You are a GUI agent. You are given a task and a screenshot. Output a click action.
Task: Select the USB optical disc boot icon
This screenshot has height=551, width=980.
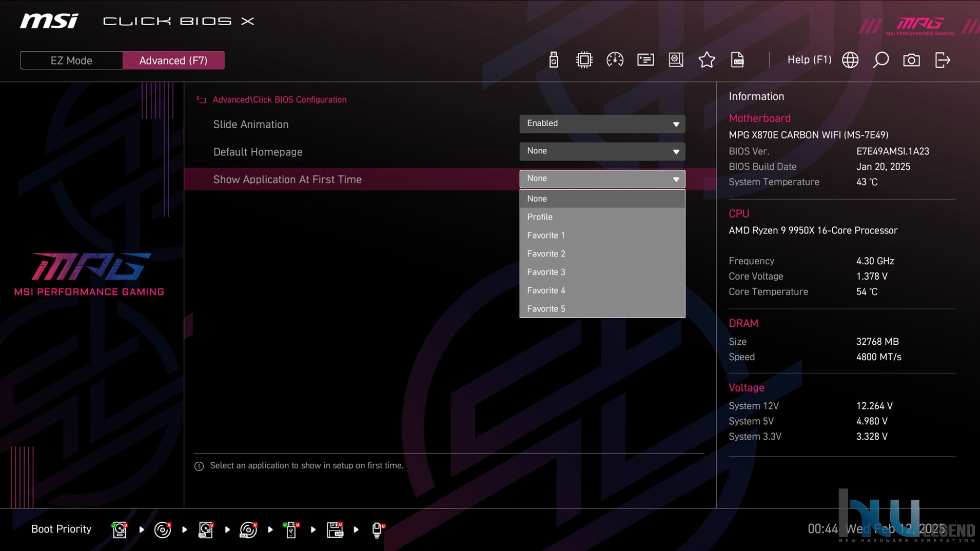pos(249,529)
